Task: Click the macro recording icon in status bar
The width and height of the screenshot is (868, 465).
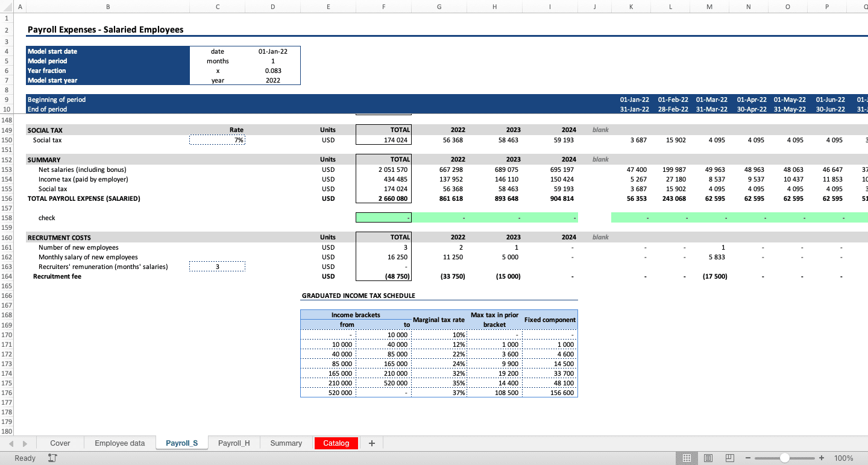Action: click(52, 458)
